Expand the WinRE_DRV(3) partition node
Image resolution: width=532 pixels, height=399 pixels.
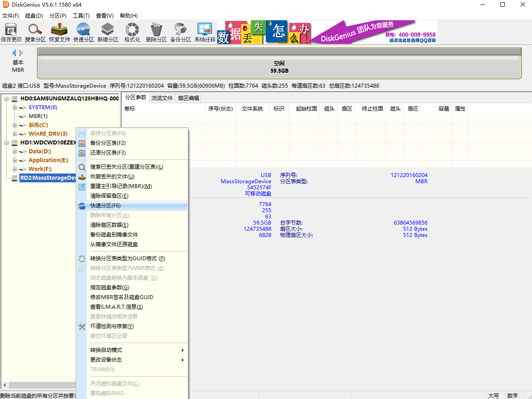coord(15,134)
